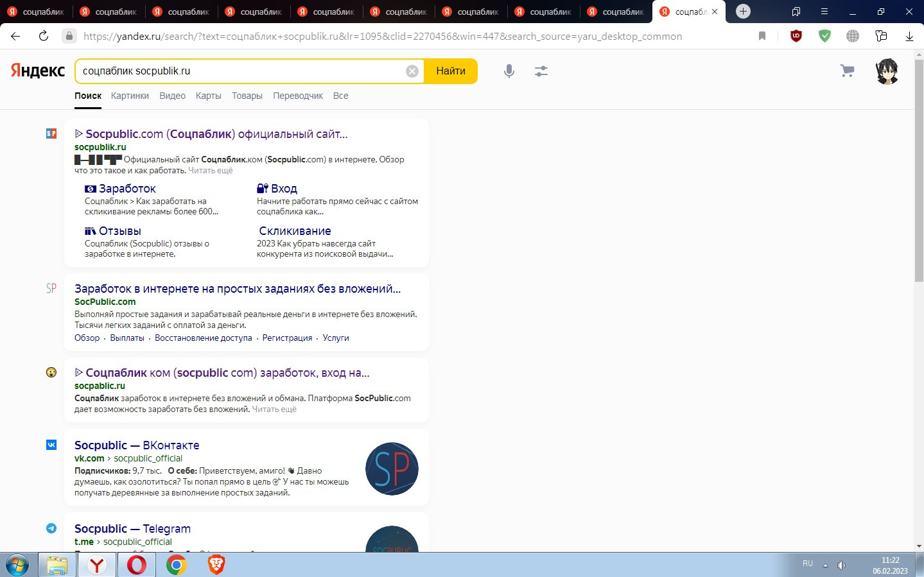Switch to Картинки search tab
The width and height of the screenshot is (924, 577).
click(130, 96)
